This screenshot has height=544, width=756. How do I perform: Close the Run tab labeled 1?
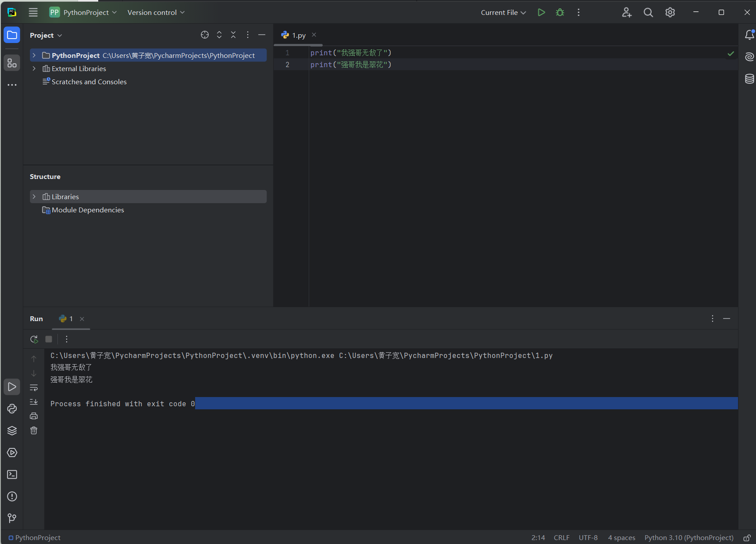point(82,319)
